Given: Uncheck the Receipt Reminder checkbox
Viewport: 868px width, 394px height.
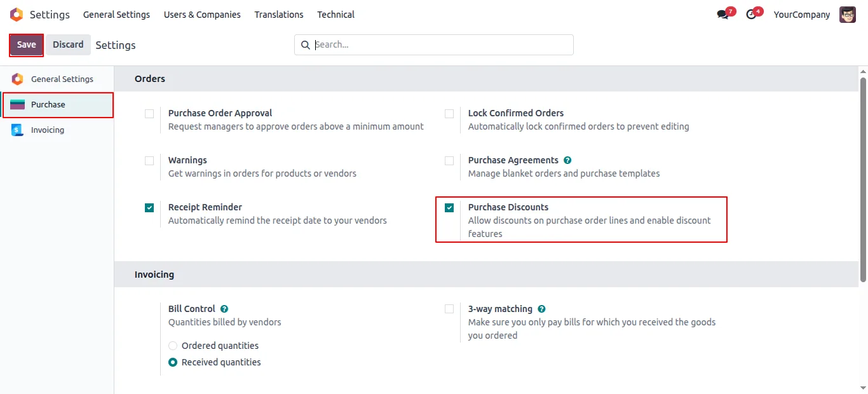Looking at the screenshot, I should click(x=149, y=208).
